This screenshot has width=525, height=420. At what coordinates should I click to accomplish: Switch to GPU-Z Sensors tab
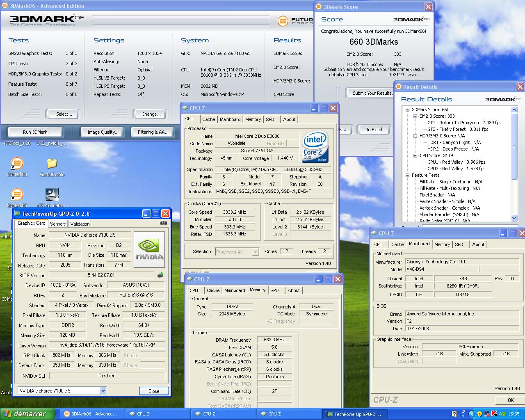pos(58,224)
